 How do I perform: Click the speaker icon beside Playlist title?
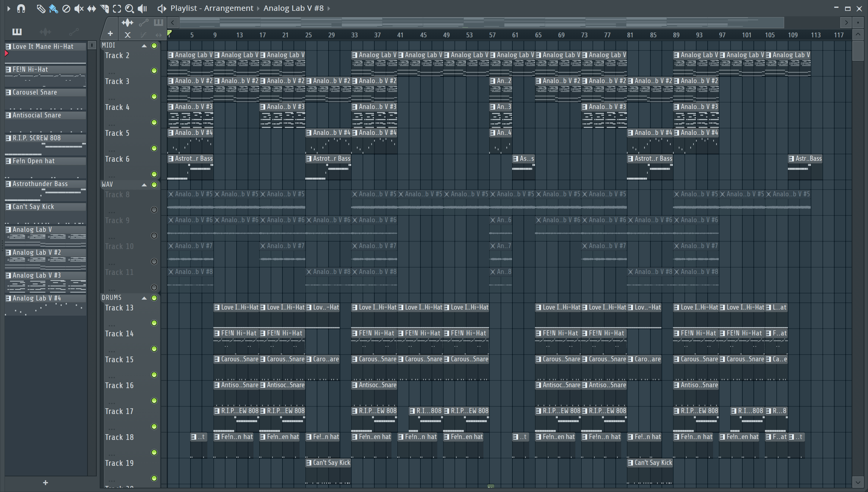click(162, 8)
